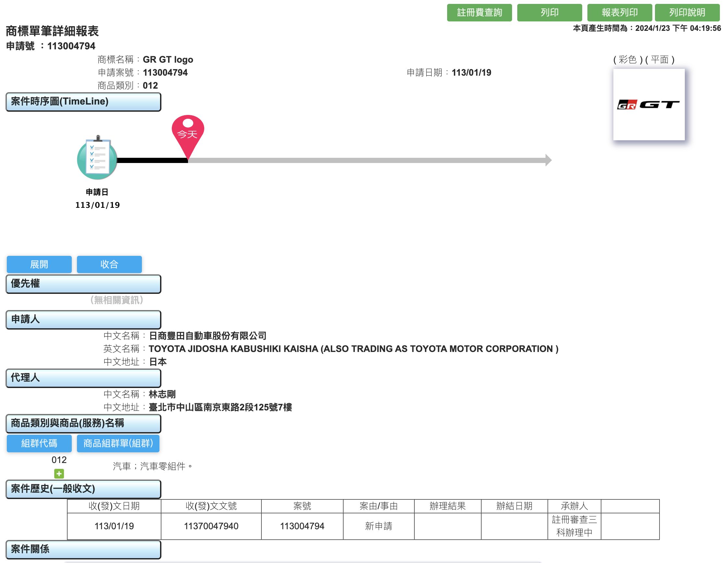The height and width of the screenshot is (563, 728).
Task: Click the goods class 012 value
Action: 150,86
